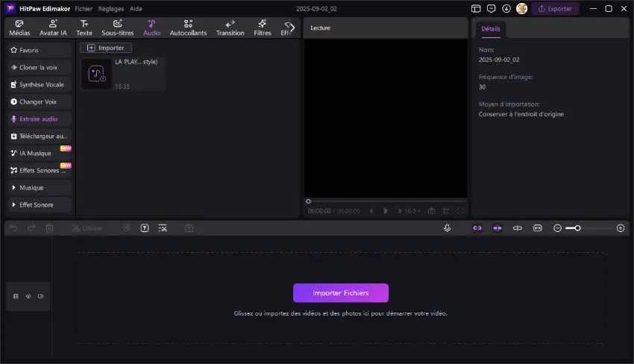
Task: Click the smart cut scissors icon
Action: [163, 228]
